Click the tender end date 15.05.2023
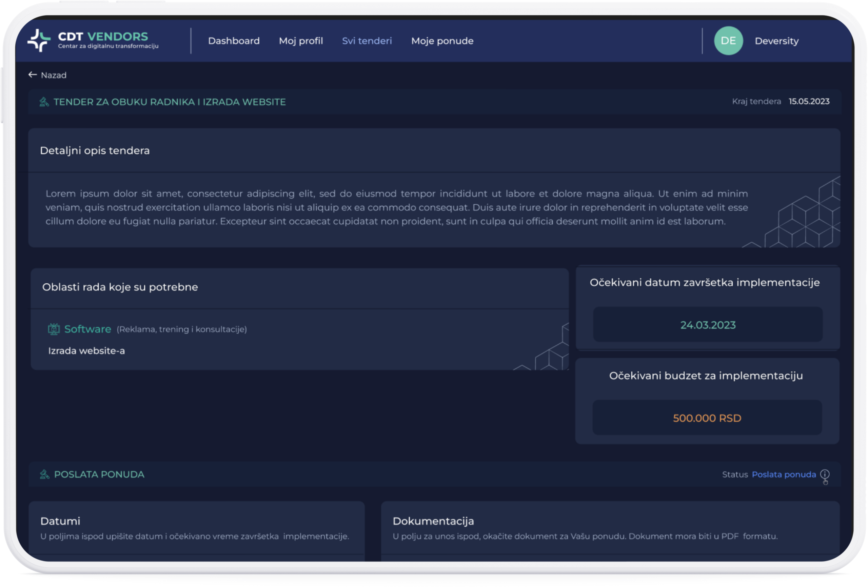The height and width of the screenshot is (588, 868). pyautogui.click(x=809, y=102)
